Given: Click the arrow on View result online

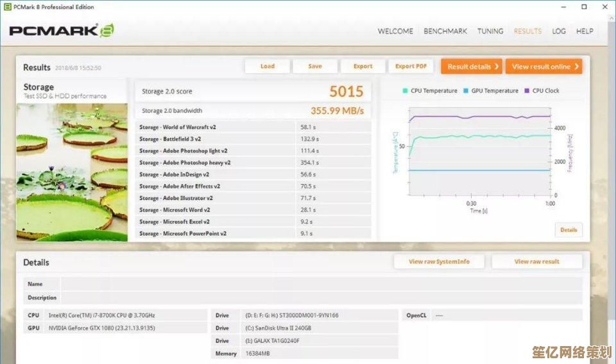Looking at the screenshot, I should pyautogui.click(x=576, y=67).
